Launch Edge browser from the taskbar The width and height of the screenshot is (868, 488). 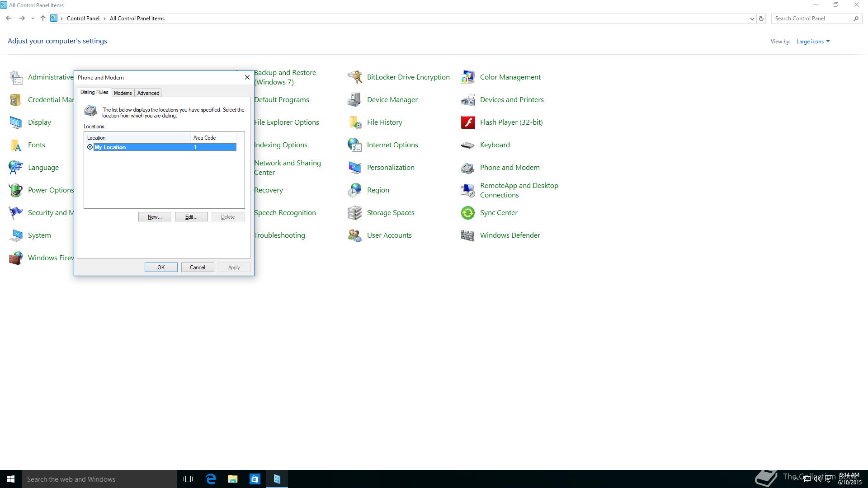211,479
